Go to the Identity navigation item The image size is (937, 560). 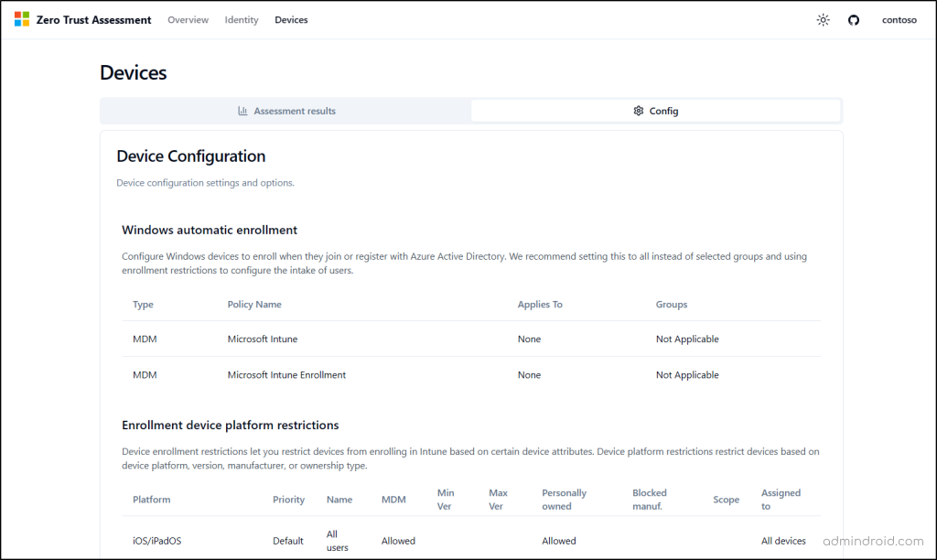(x=242, y=20)
